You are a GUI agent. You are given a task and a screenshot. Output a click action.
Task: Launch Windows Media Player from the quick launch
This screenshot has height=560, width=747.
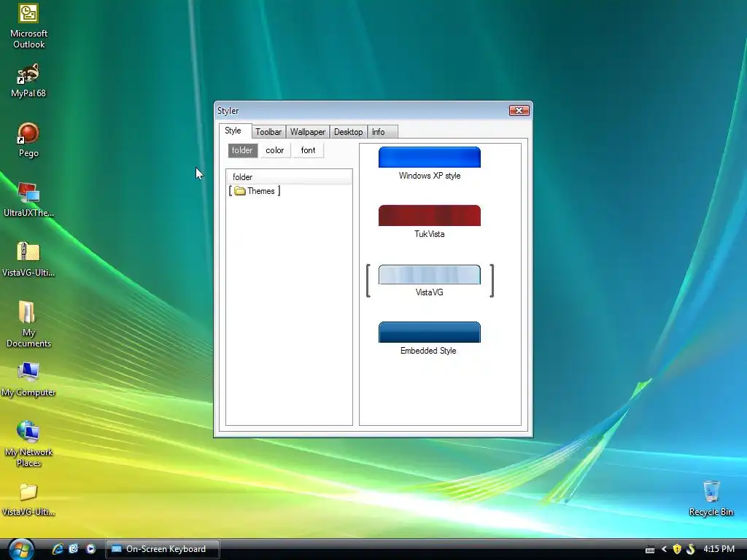tap(90, 549)
